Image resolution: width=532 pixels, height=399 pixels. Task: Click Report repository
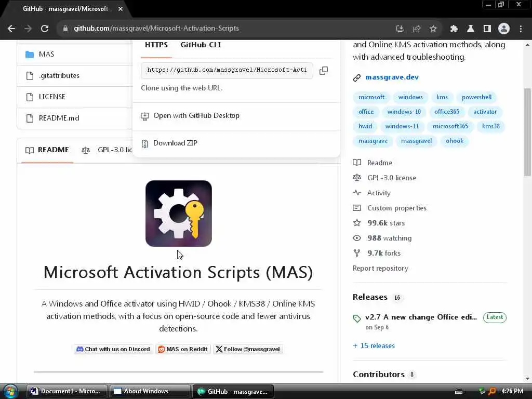[380, 269]
